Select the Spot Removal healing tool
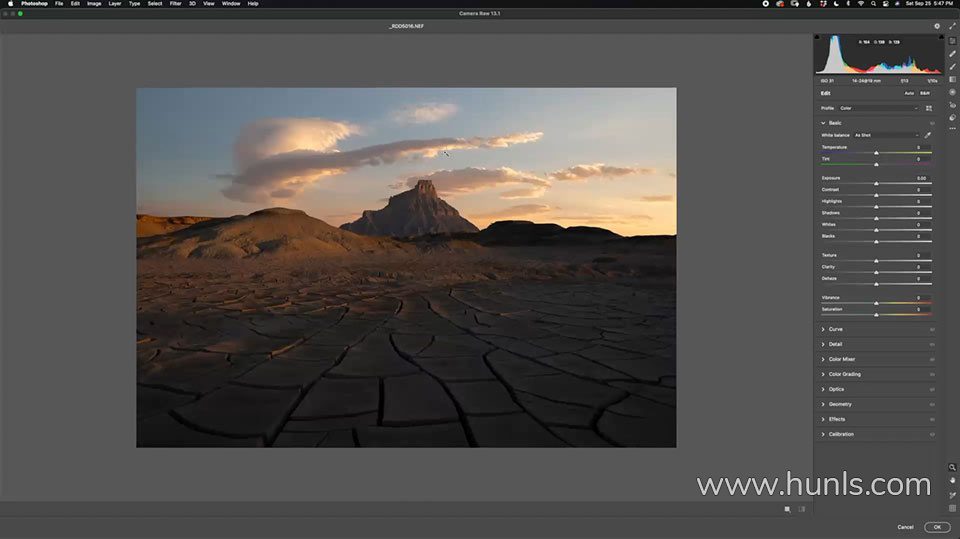 (x=952, y=54)
